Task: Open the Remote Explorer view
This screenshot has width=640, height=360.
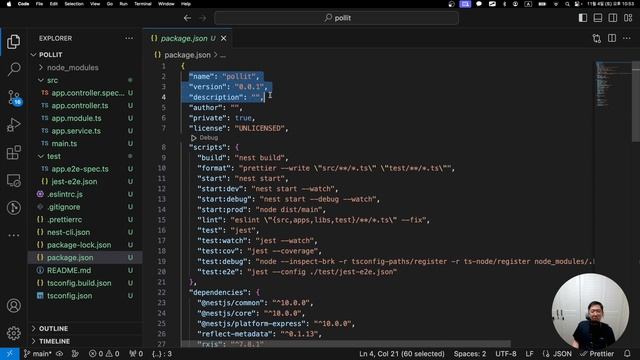Action: point(13,180)
